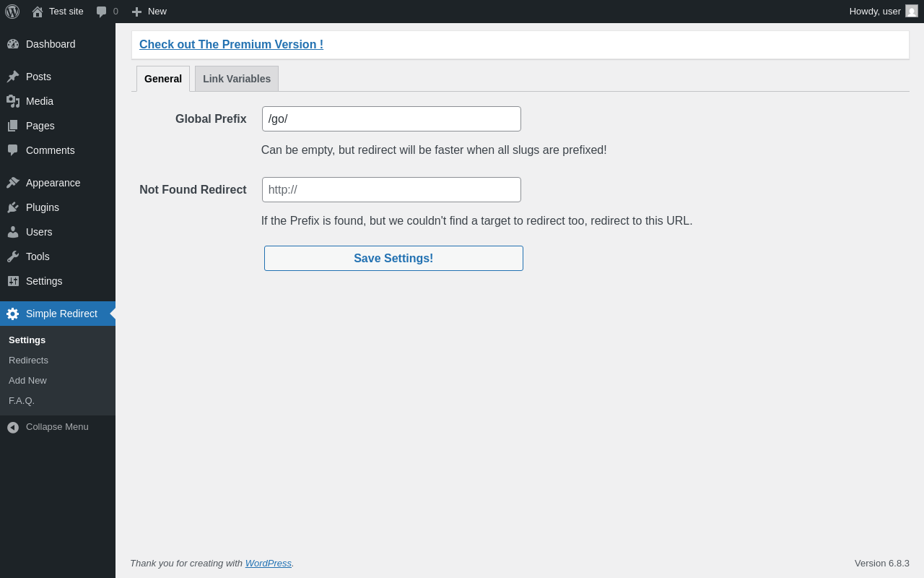Follow the Premium Version link
The height and width of the screenshot is (578, 924).
point(231,45)
